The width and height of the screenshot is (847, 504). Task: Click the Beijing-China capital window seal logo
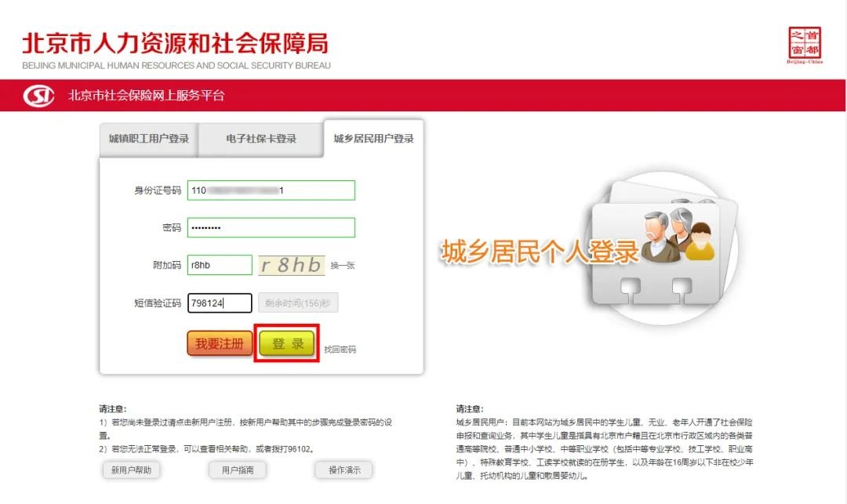tap(805, 45)
